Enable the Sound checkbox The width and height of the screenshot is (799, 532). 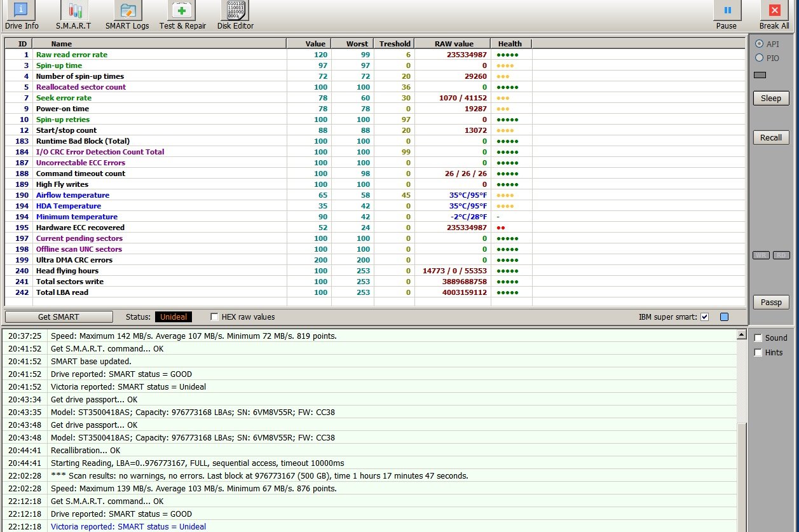(758, 338)
